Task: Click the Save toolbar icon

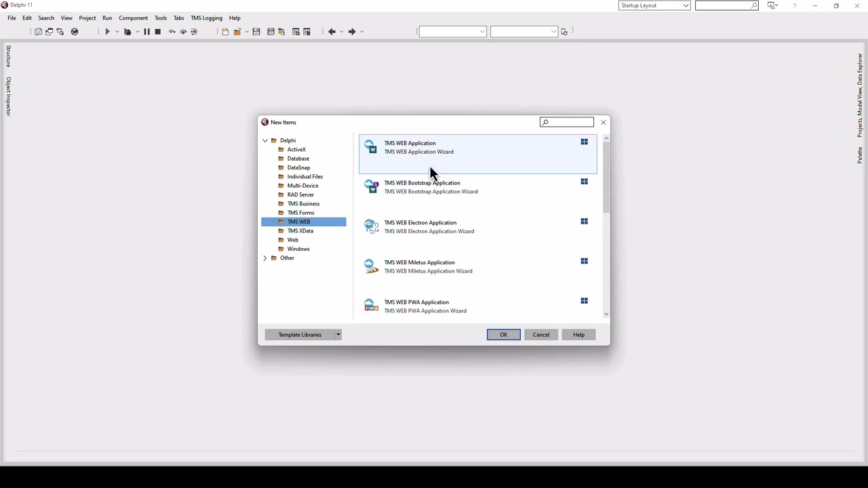Action: point(256,32)
